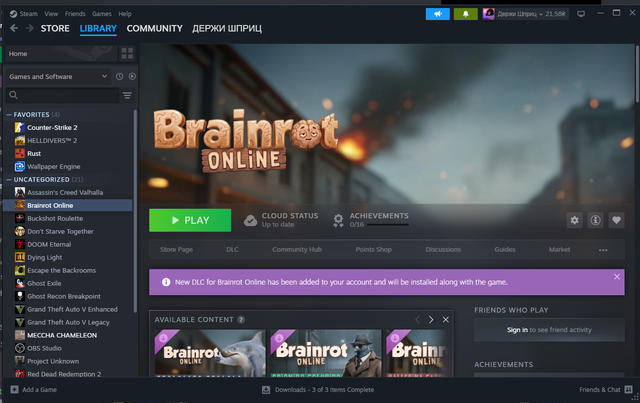Screen dimensions: 640x403
Task: Open the Guides link
Action: [x=505, y=249]
